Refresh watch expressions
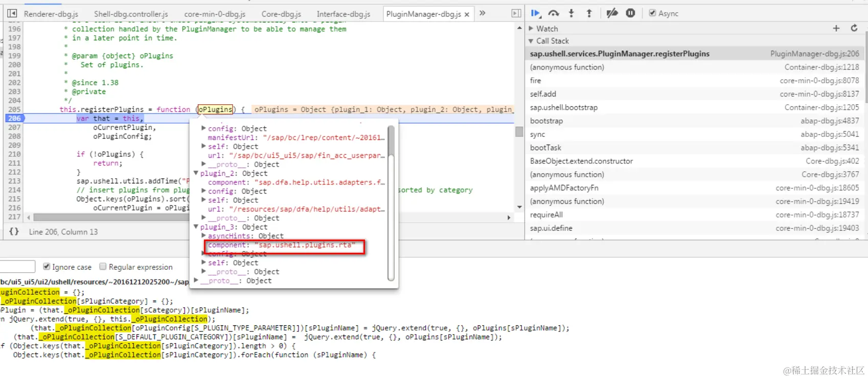This screenshot has width=868, height=379. pyautogui.click(x=854, y=29)
